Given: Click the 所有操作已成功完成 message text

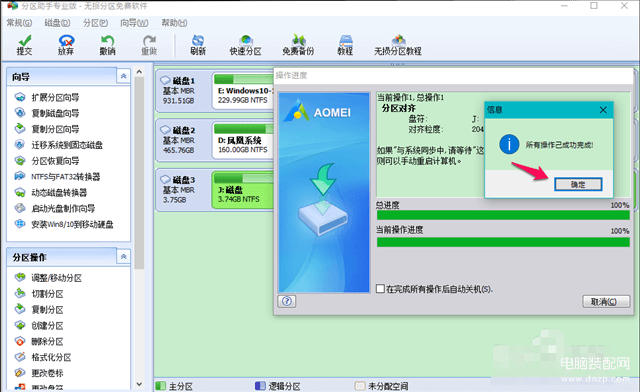Looking at the screenshot, I should (559, 145).
